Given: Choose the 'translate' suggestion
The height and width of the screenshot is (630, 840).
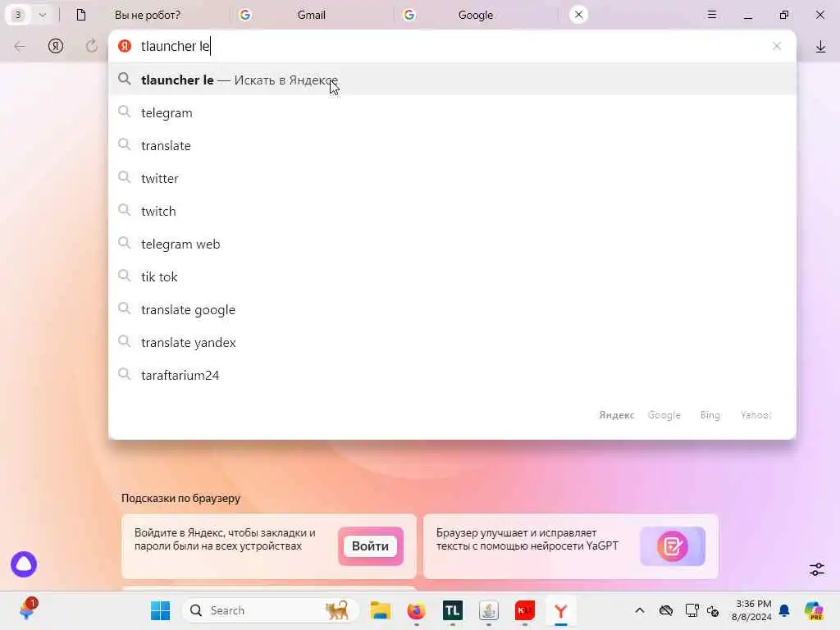Looking at the screenshot, I should click(452, 145).
